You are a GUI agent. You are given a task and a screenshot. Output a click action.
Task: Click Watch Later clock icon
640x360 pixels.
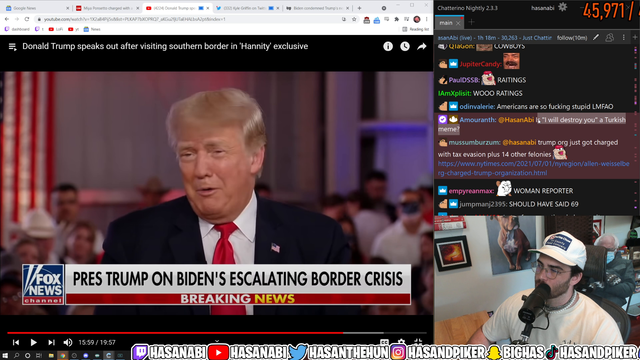click(x=404, y=47)
